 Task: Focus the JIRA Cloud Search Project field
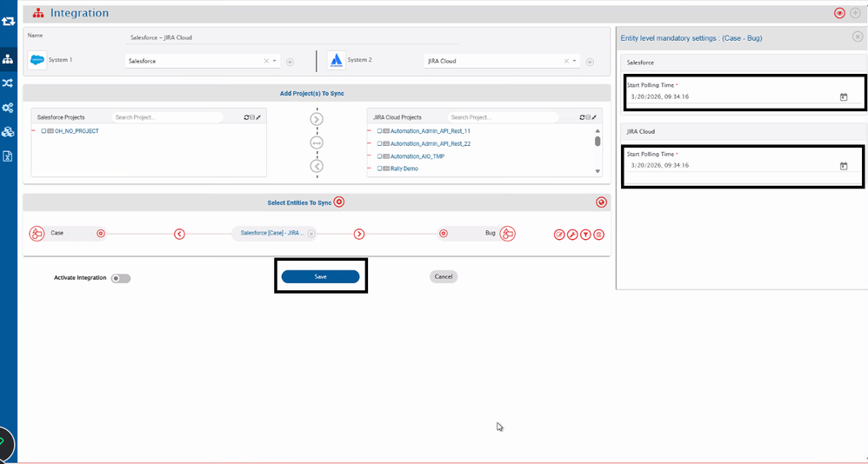pyautogui.click(x=503, y=117)
